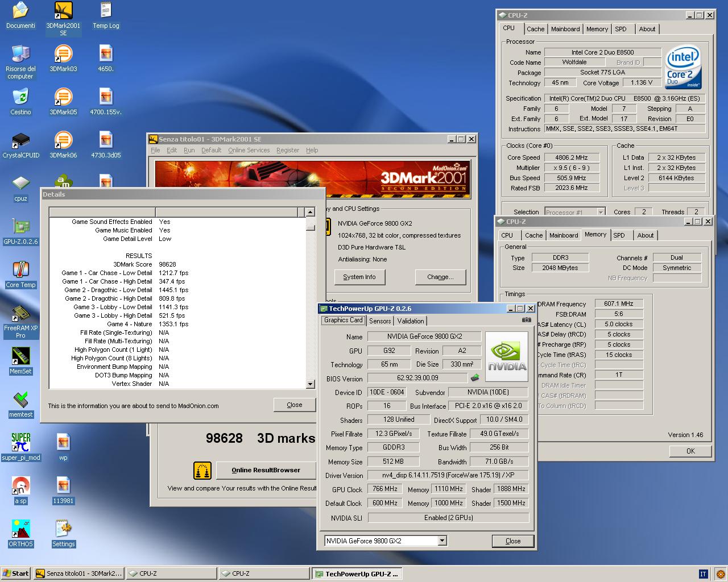Click CPU-Z Core Speed value 4806.2 MHz
This screenshot has width=728, height=582.
pos(572,157)
